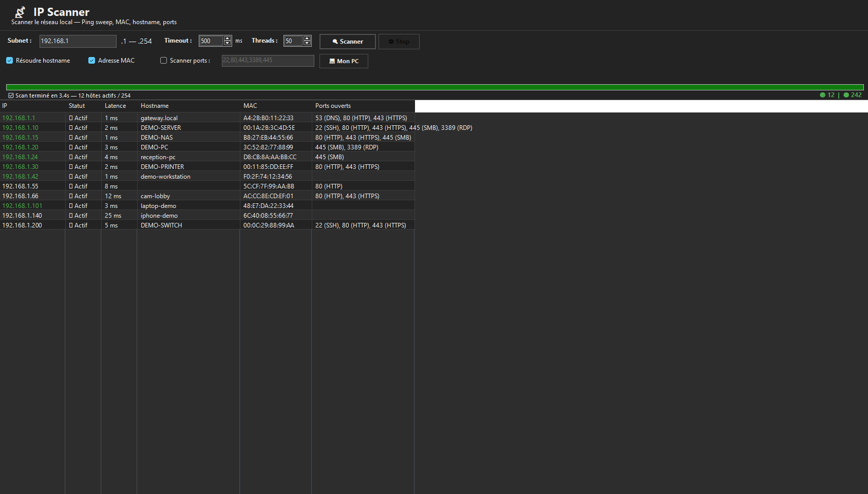Viewport: 868px width, 494px height.
Task: Click hostname DEMO-PC
Action: (155, 147)
